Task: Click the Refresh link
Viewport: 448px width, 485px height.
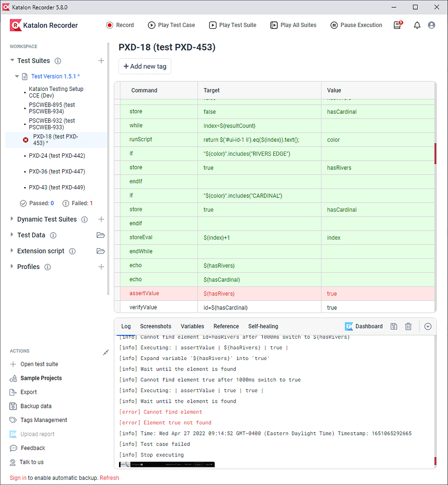Action: point(110,478)
